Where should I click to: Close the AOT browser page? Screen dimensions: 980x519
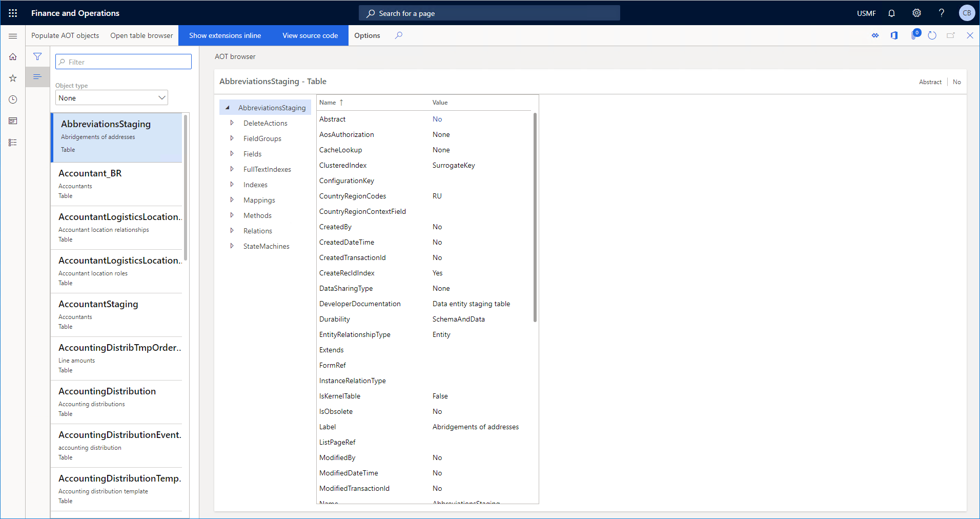coord(970,35)
